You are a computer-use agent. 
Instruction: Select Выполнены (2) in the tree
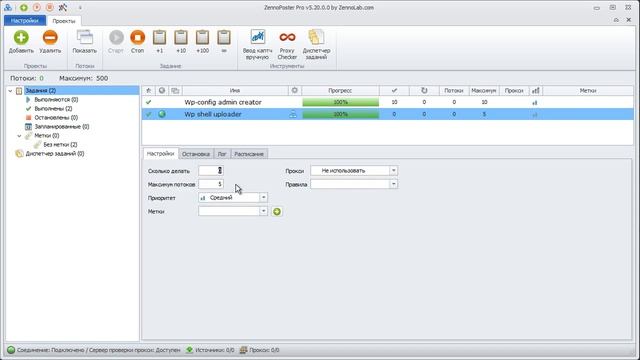(x=53, y=109)
